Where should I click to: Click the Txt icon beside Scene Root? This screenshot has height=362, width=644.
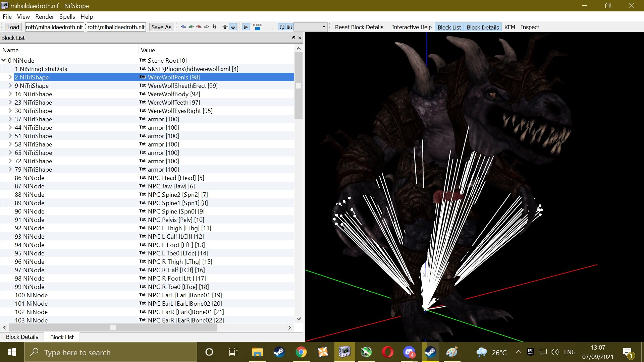tap(143, 60)
